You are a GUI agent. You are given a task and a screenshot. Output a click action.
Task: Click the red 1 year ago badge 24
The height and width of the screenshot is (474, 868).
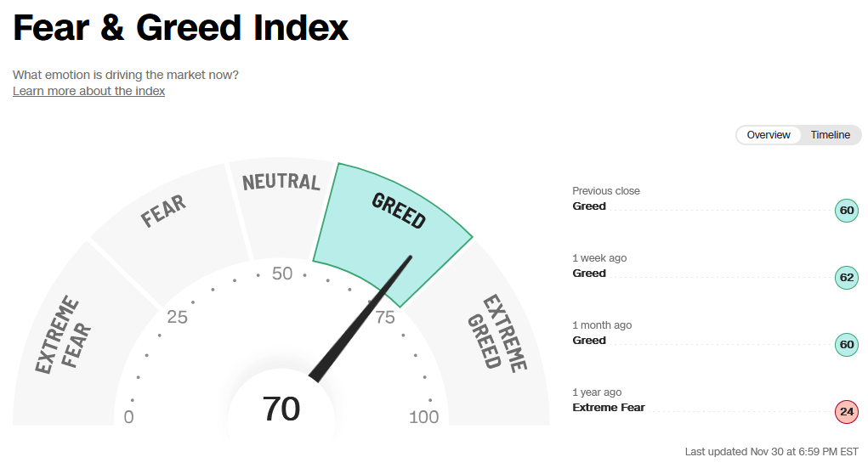click(x=847, y=411)
